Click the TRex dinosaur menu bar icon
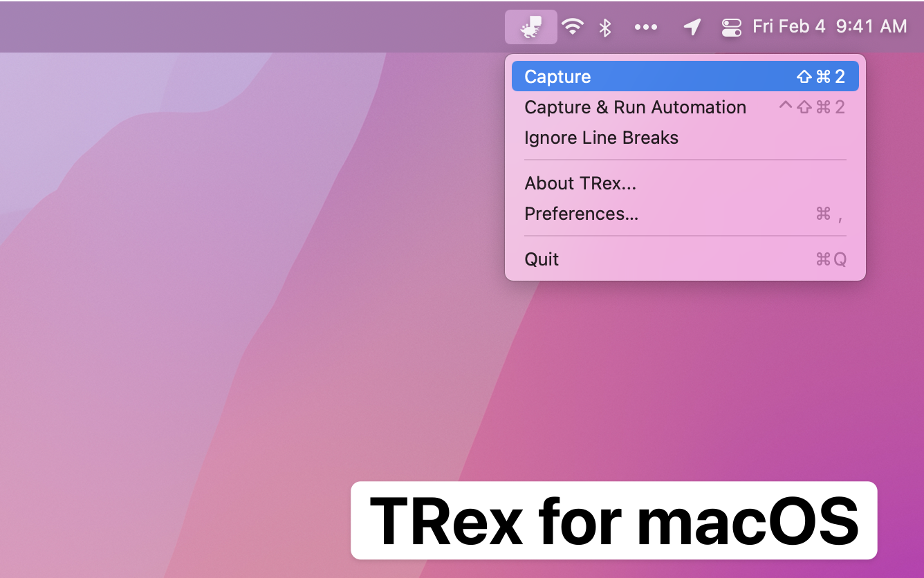 (x=531, y=27)
